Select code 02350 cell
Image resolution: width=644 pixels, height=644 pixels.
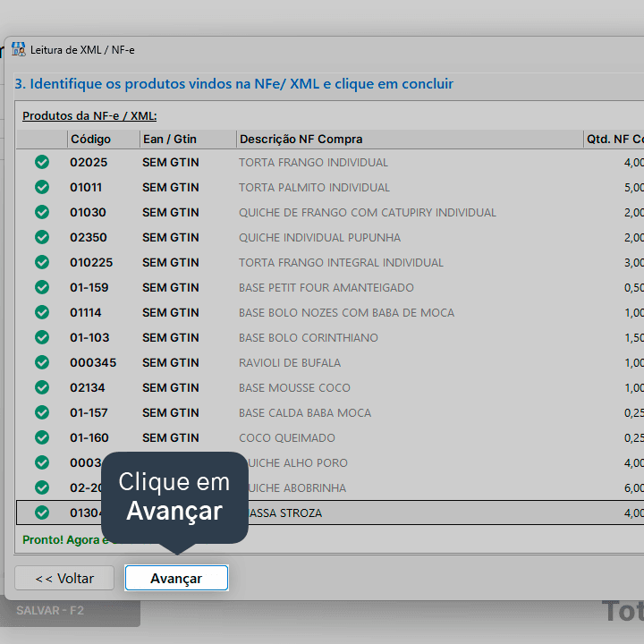[x=89, y=237]
